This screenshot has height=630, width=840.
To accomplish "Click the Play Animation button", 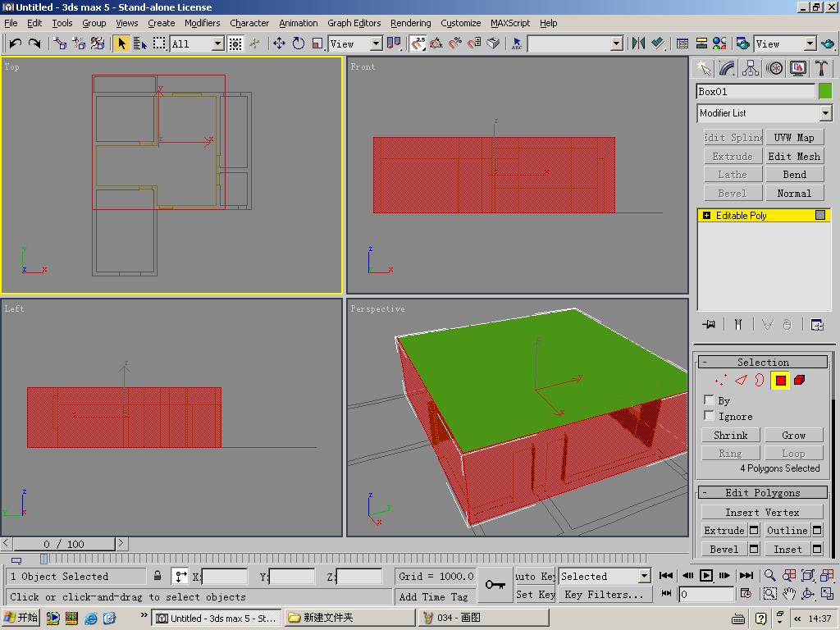I will tap(706, 575).
